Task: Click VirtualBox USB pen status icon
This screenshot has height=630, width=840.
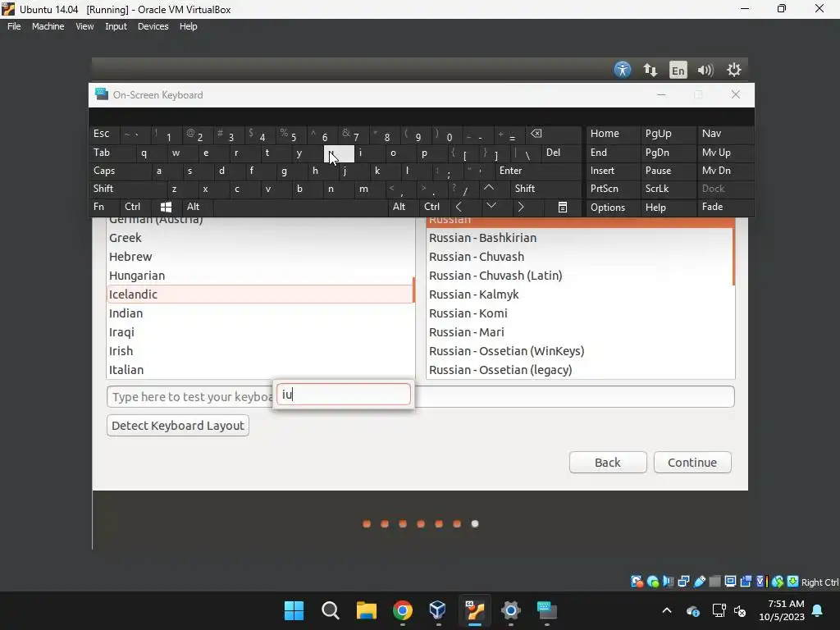Action: pos(699,582)
